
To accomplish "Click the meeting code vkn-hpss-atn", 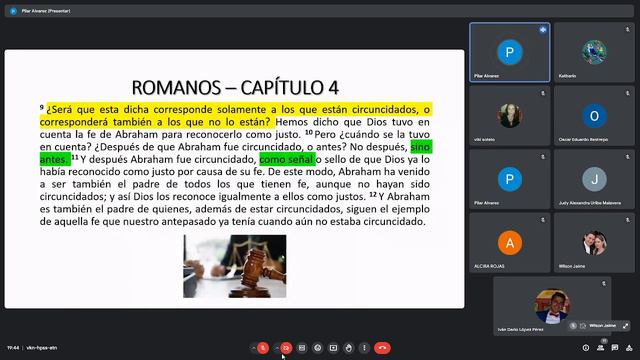I will click(42, 348).
